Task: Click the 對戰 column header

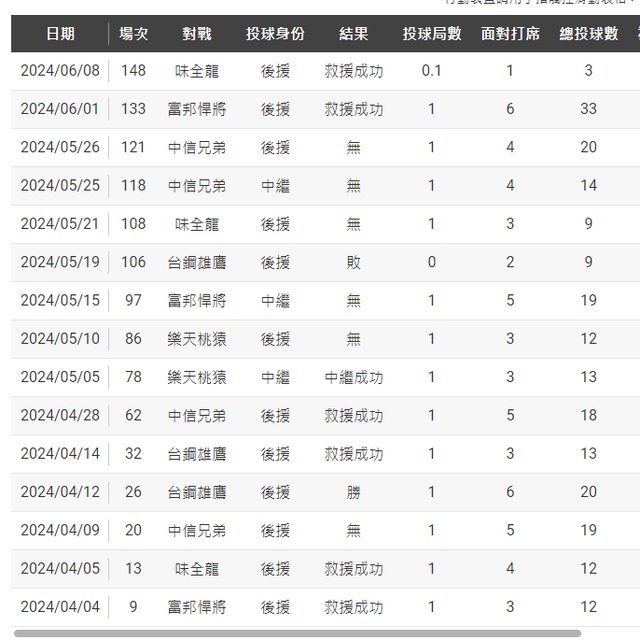Action: [x=197, y=34]
